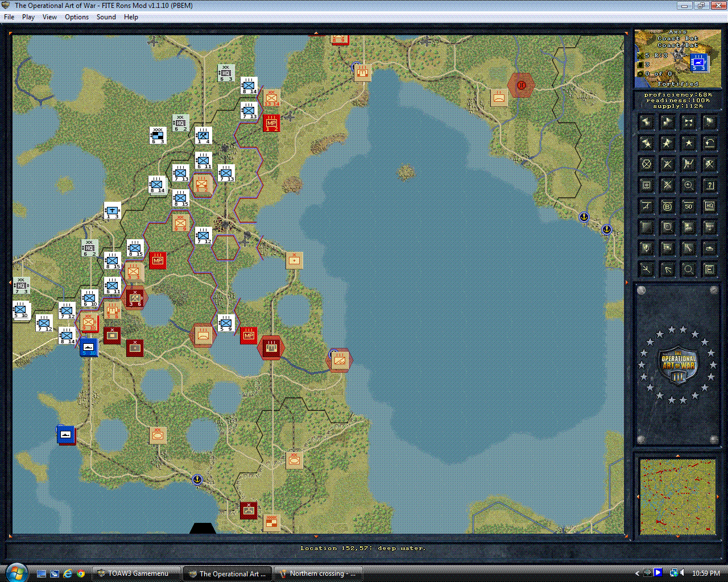Image resolution: width=728 pixels, height=582 pixels.
Task: Select the single star icon button
Action: coord(688,143)
